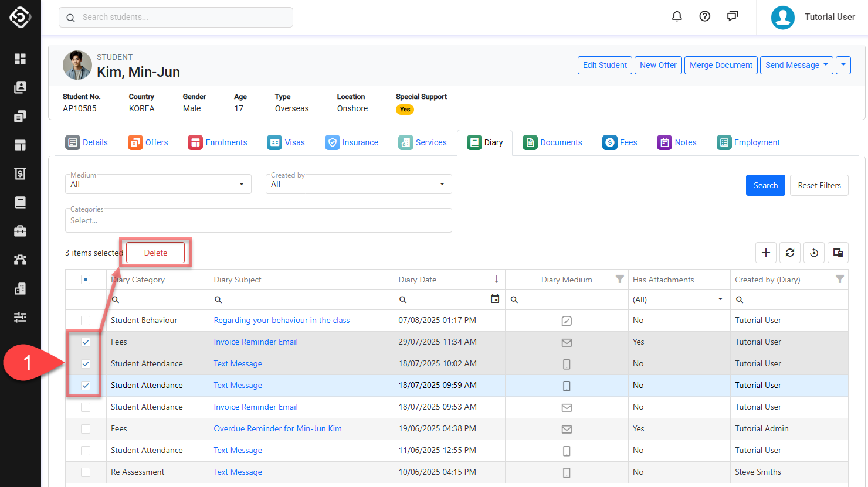Switch to the Enrolments tab
868x487 pixels.
click(x=218, y=142)
